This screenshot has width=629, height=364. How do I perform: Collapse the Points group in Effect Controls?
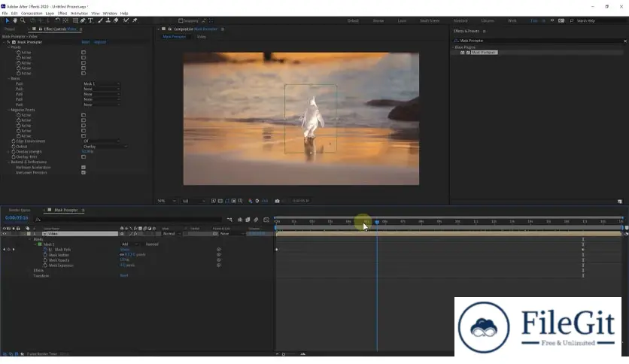point(9,47)
